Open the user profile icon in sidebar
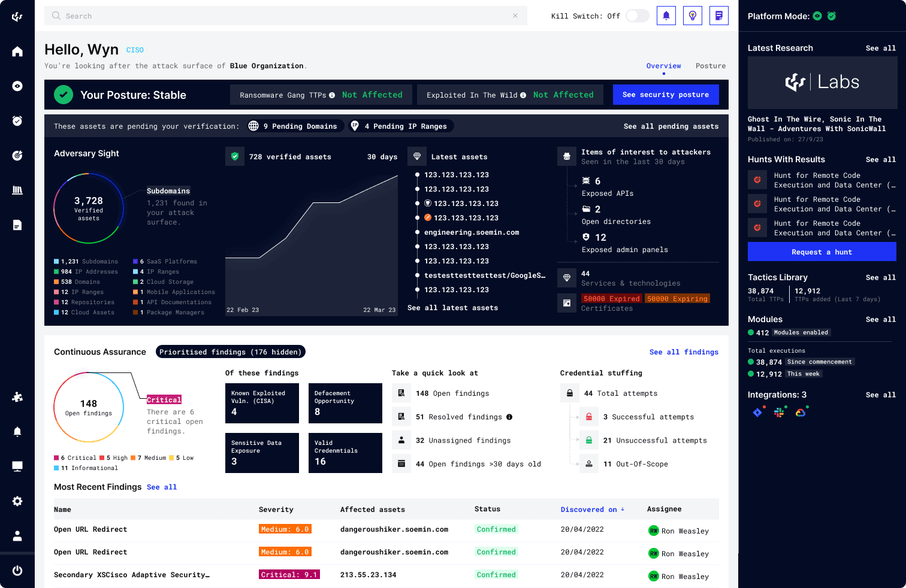Viewport: 906px width, 588px height. [17, 536]
